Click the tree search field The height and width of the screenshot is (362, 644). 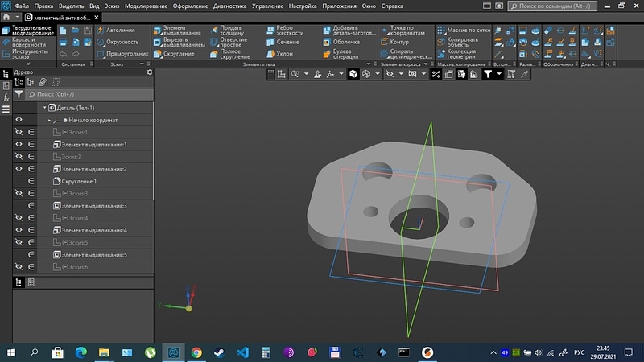click(89, 94)
